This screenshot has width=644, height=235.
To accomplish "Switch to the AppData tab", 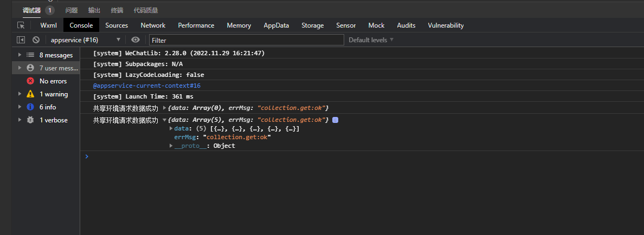I will click(276, 25).
